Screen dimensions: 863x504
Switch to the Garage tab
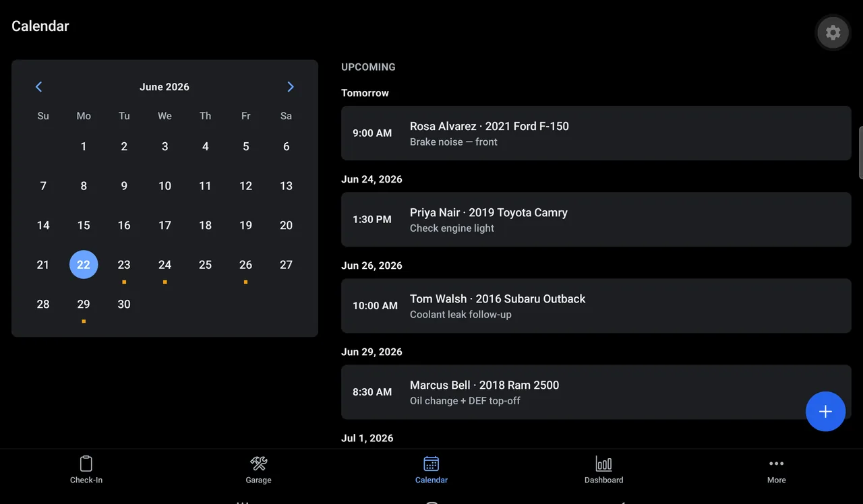click(259, 470)
